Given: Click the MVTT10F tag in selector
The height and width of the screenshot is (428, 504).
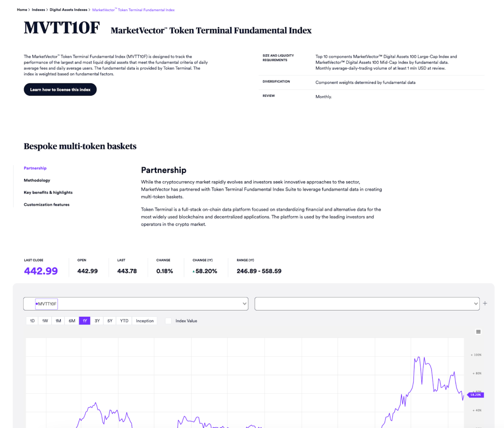Looking at the screenshot, I should [46, 304].
